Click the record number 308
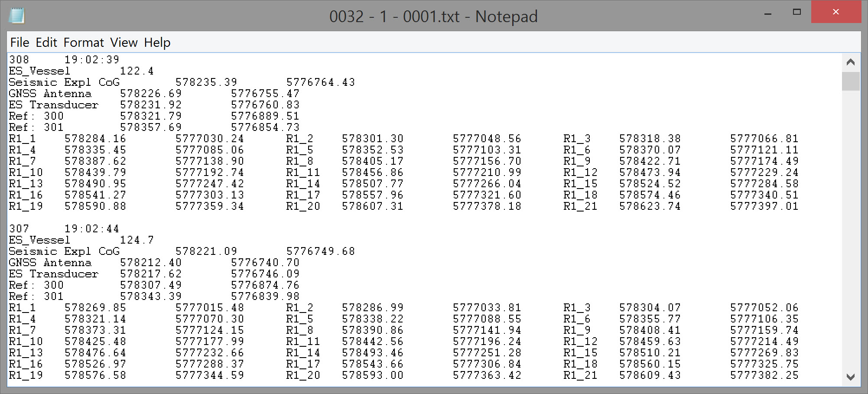The image size is (868, 394). tap(19, 59)
